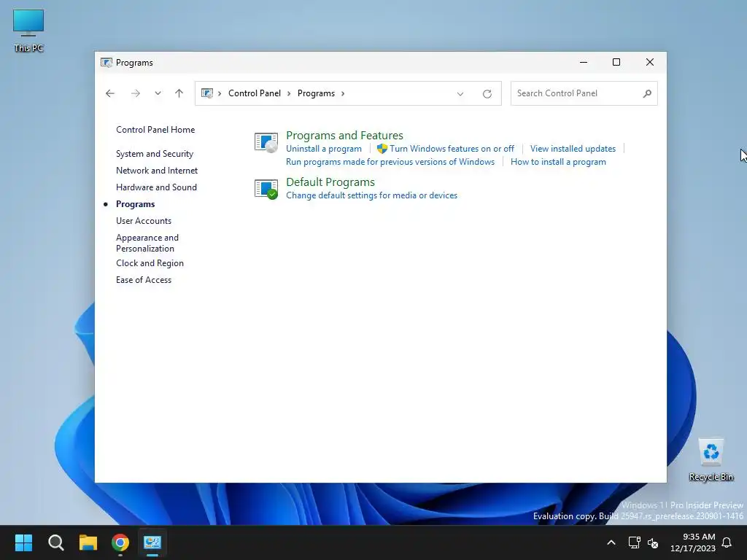
Task: Open the Windows Start menu
Action: [23, 542]
